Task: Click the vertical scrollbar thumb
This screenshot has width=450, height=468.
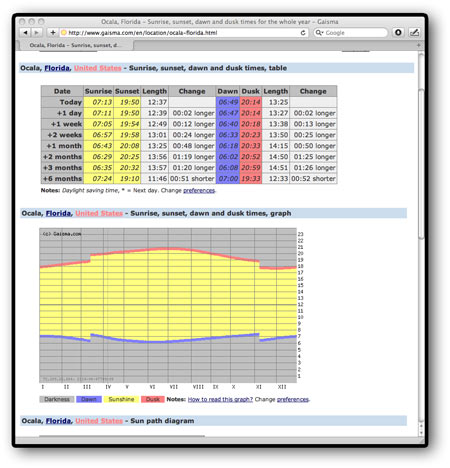Action: 421,163
